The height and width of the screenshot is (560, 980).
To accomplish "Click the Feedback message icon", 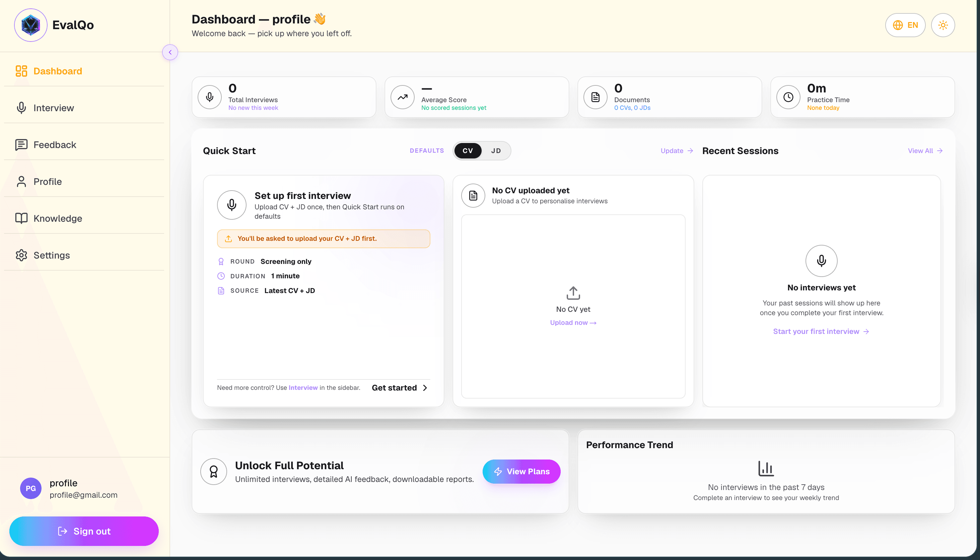I will click(x=21, y=145).
